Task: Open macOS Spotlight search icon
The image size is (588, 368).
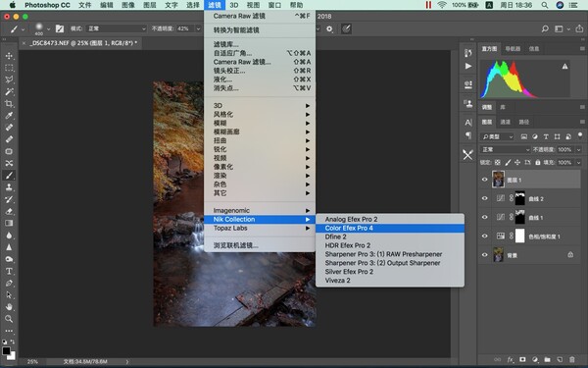Action: 545,5
